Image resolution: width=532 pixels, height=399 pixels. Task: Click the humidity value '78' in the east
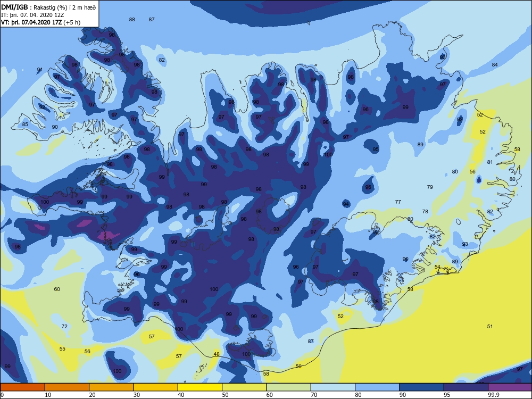[x=425, y=211]
